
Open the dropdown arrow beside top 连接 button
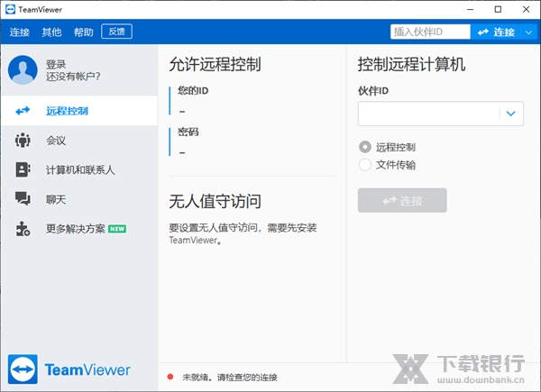coord(529,32)
